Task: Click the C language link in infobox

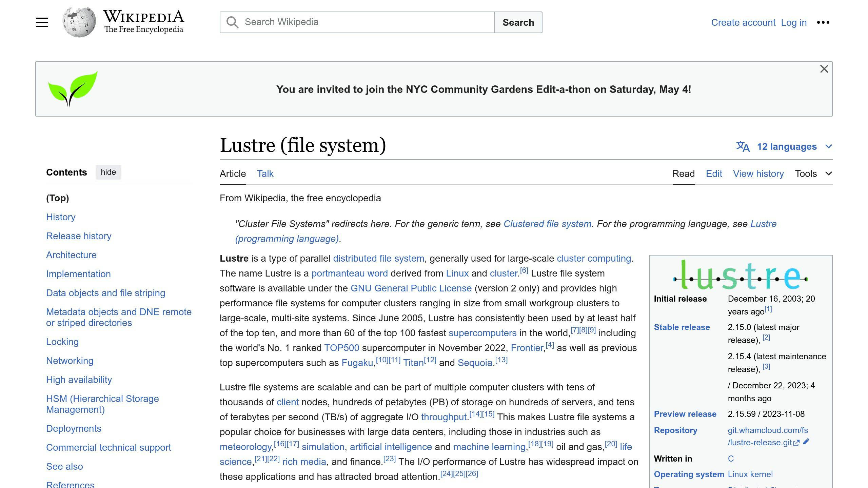Action: tap(731, 459)
